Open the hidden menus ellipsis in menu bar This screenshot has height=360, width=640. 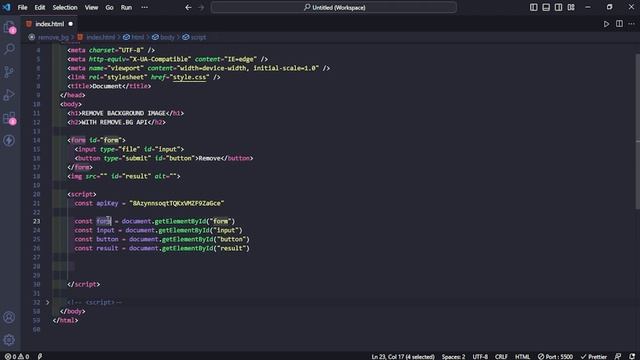coord(144,7)
